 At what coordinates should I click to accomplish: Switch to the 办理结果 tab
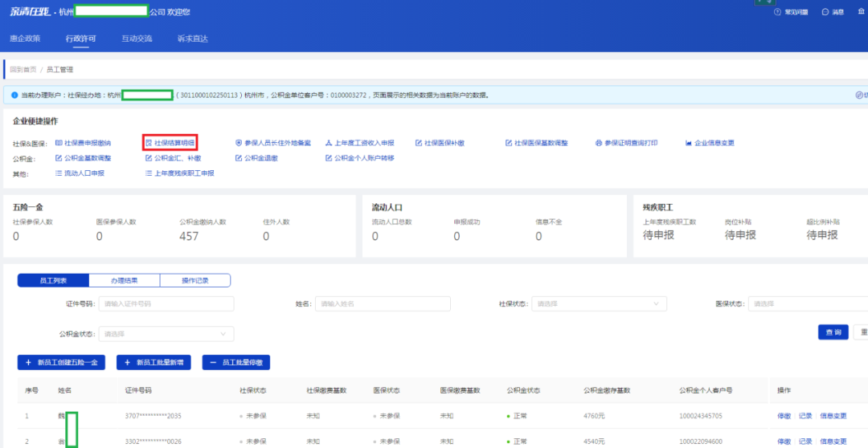point(124,280)
